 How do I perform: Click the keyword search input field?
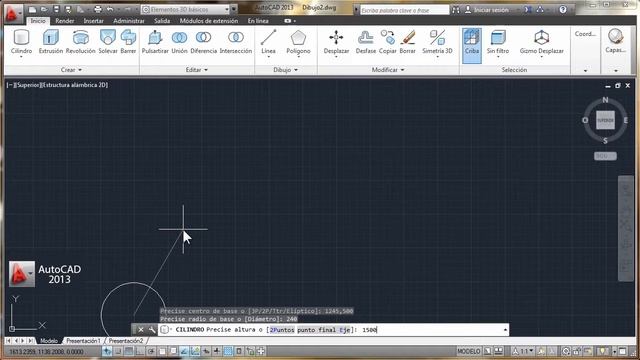[404, 10]
